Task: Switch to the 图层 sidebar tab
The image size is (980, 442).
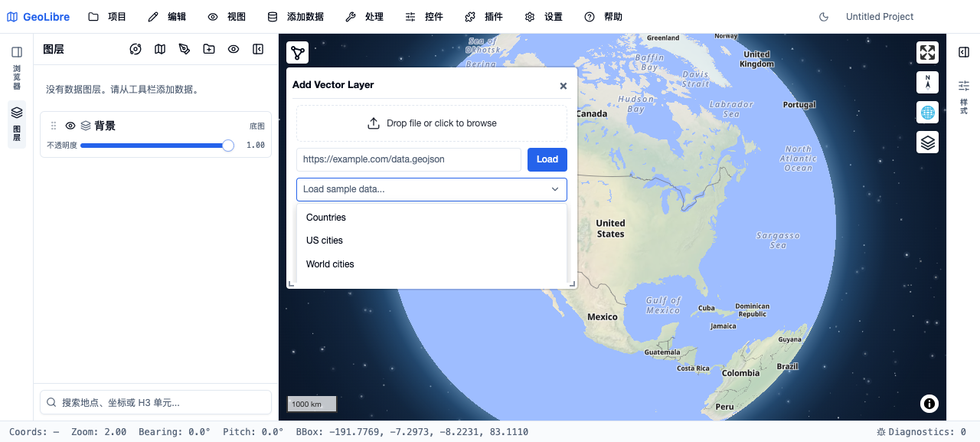Action: pyautogui.click(x=17, y=124)
